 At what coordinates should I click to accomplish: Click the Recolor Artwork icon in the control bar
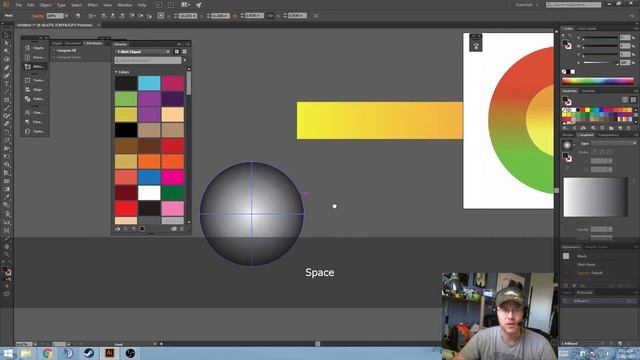pos(78,16)
